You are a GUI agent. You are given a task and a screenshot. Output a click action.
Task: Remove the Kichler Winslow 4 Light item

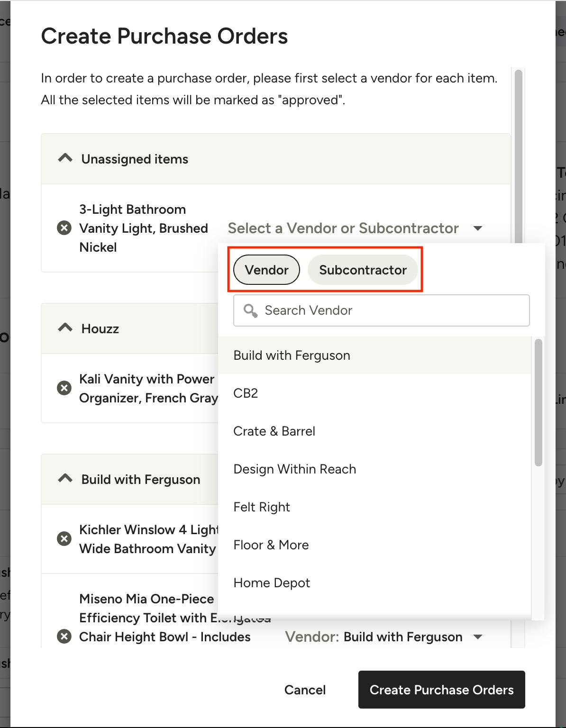pos(64,539)
